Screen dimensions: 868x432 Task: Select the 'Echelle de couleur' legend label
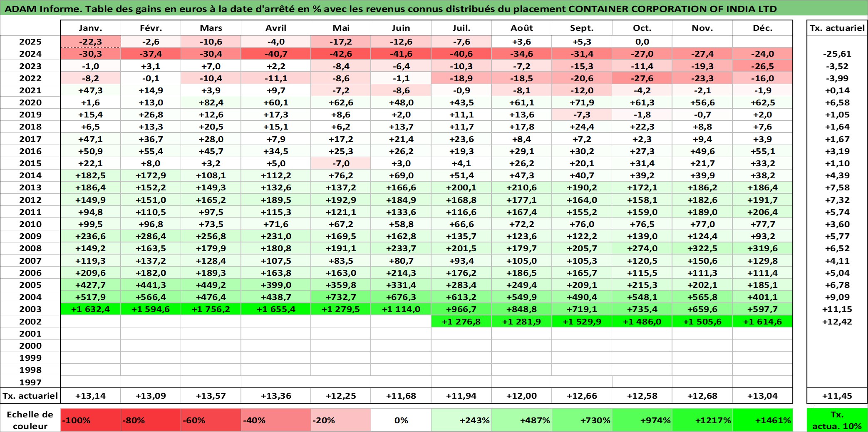30,420
